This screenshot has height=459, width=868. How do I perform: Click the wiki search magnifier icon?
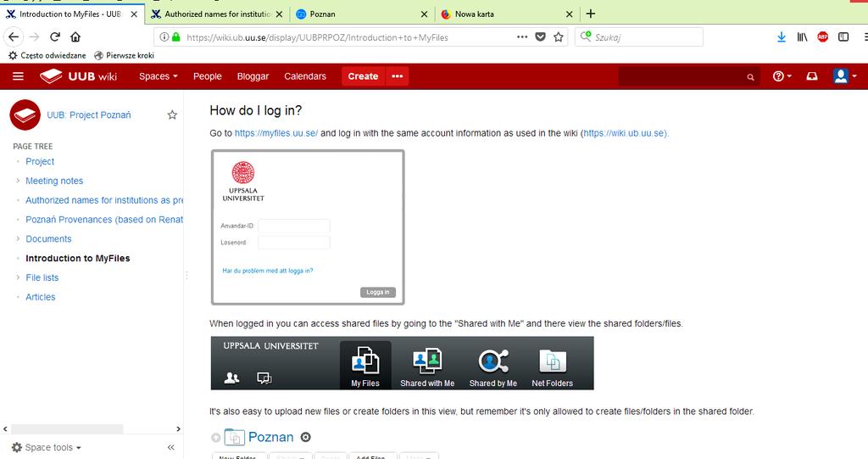(x=751, y=77)
